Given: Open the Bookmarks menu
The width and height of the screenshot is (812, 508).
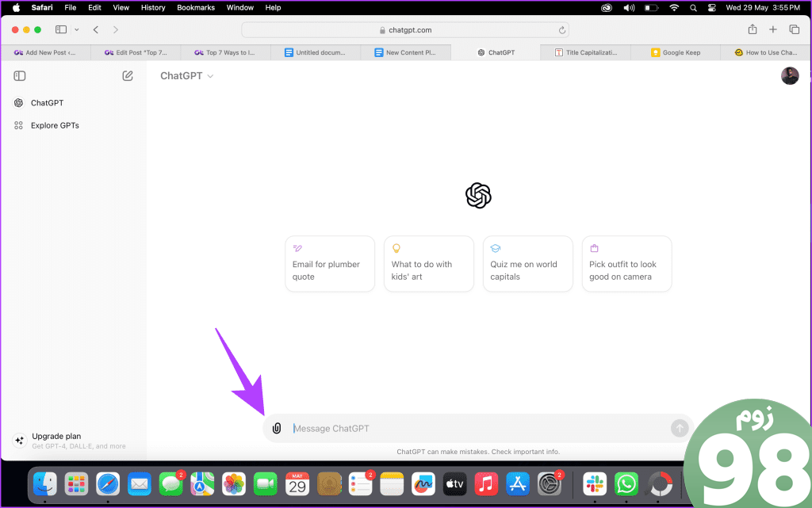Looking at the screenshot, I should pos(196,8).
